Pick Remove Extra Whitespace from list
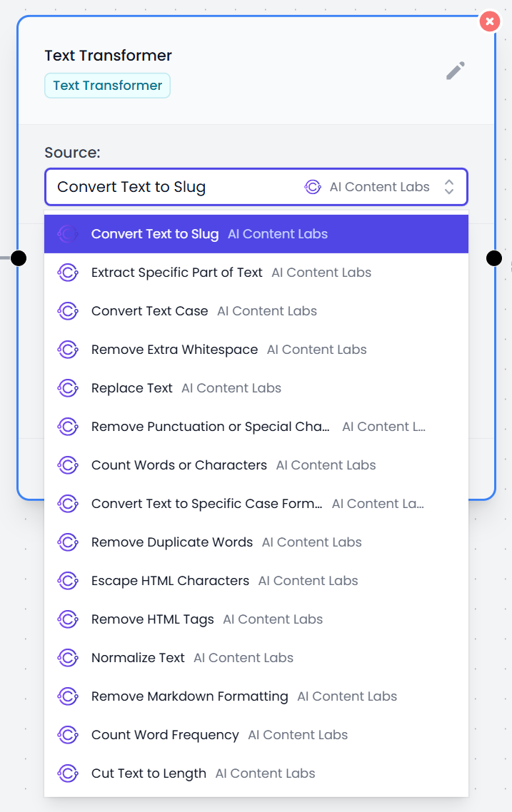Screen dimensions: 512x812 256,350
